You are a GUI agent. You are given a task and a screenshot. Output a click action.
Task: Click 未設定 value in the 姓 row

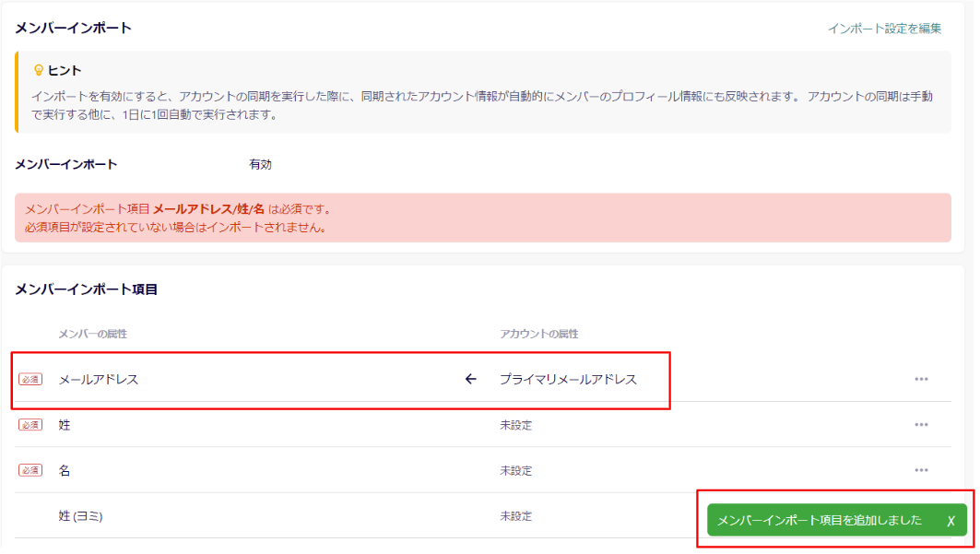pyautogui.click(x=516, y=425)
